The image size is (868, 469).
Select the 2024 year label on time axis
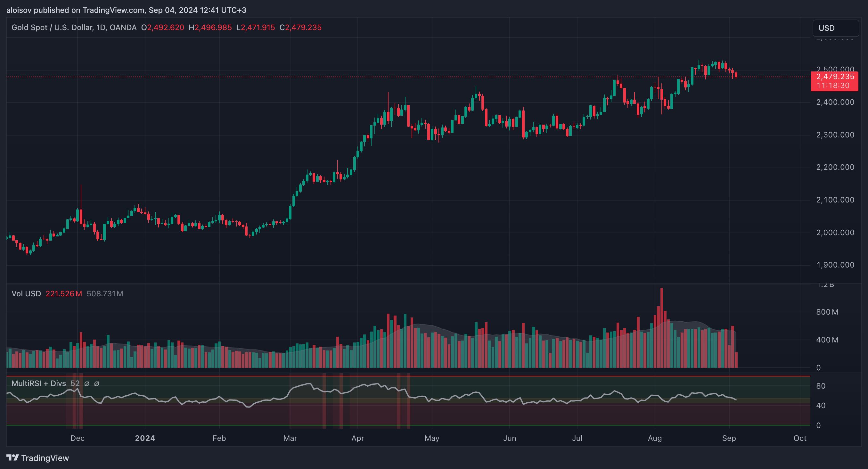tap(145, 438)
